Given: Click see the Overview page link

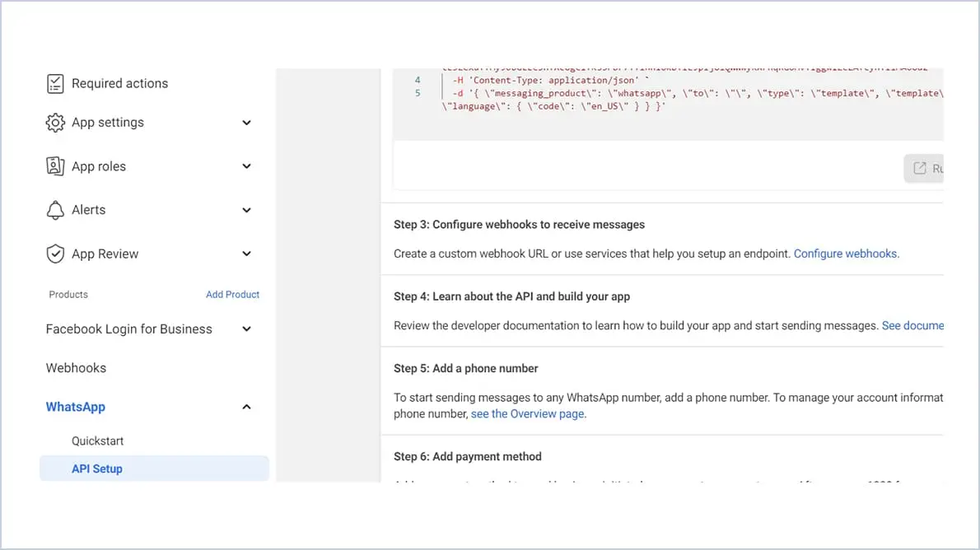Looking at the screenshot, I should (528, 414).
